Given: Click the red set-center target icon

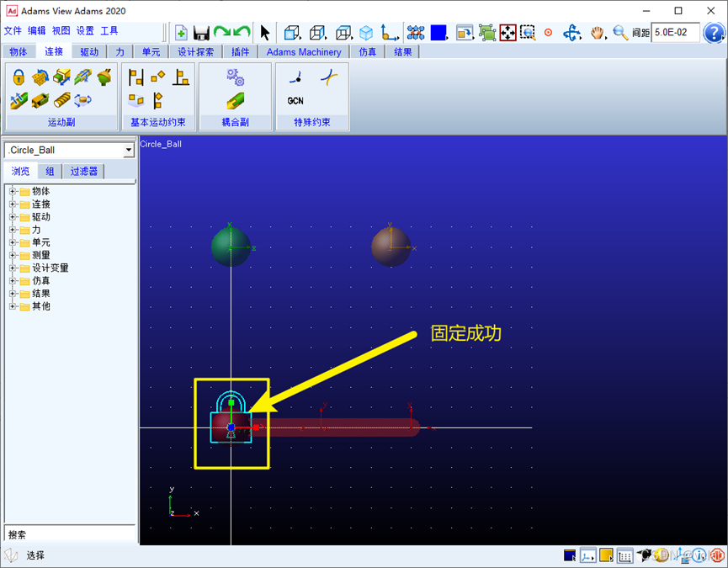Looking at the screenshot, I should pos(549,33).
